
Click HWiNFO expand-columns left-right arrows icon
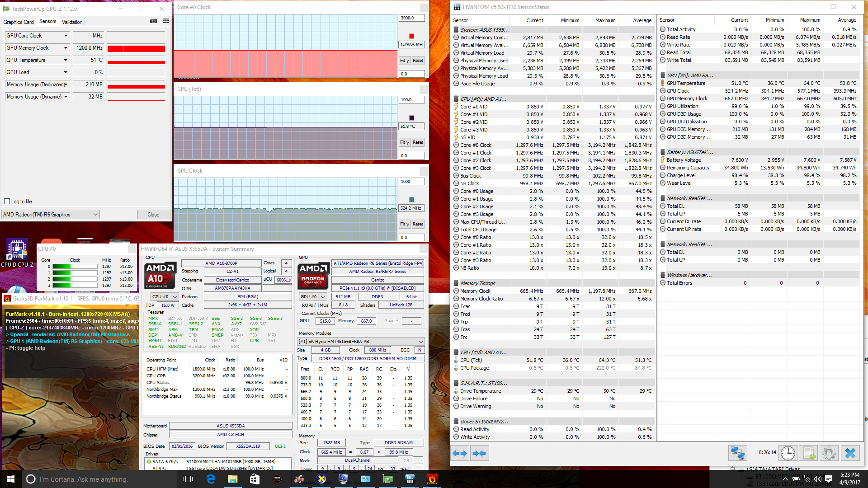pos(460,453)
